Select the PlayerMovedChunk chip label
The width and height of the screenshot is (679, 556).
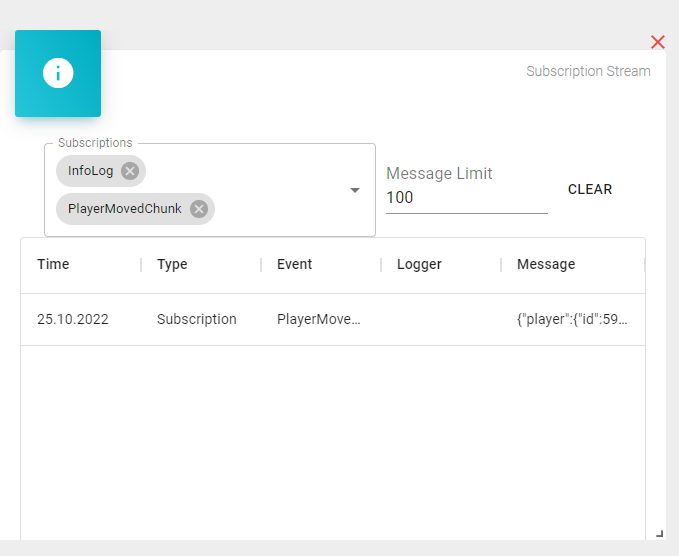125,209
